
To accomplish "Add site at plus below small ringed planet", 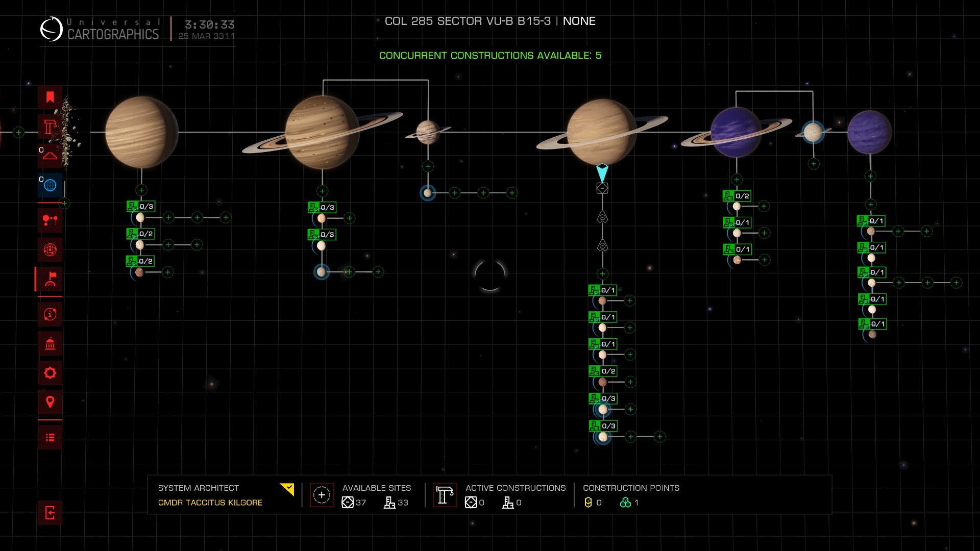I will pos(428,166).
